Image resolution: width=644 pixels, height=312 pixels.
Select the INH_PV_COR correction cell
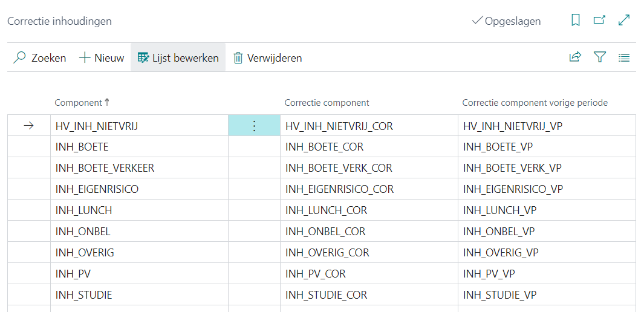316,274
